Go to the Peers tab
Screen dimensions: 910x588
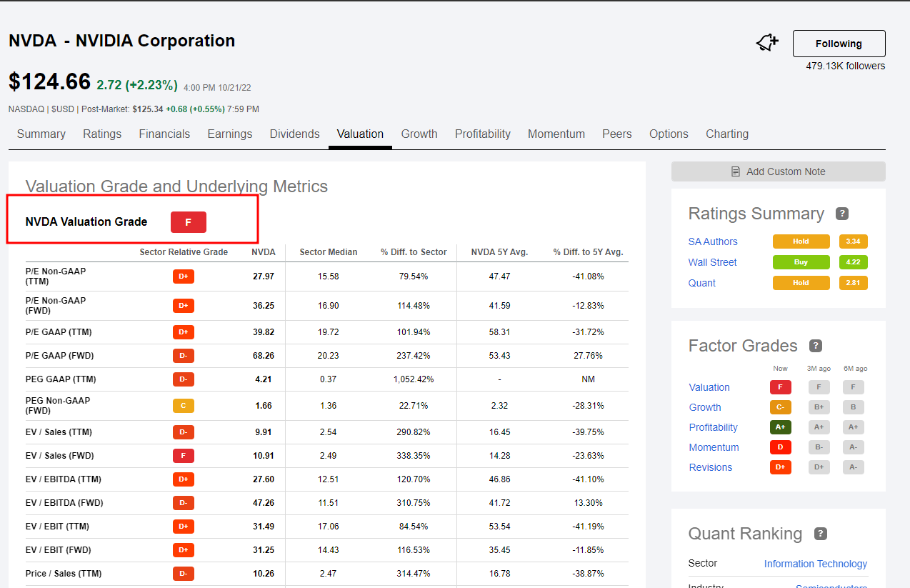(x=617, y=134)
